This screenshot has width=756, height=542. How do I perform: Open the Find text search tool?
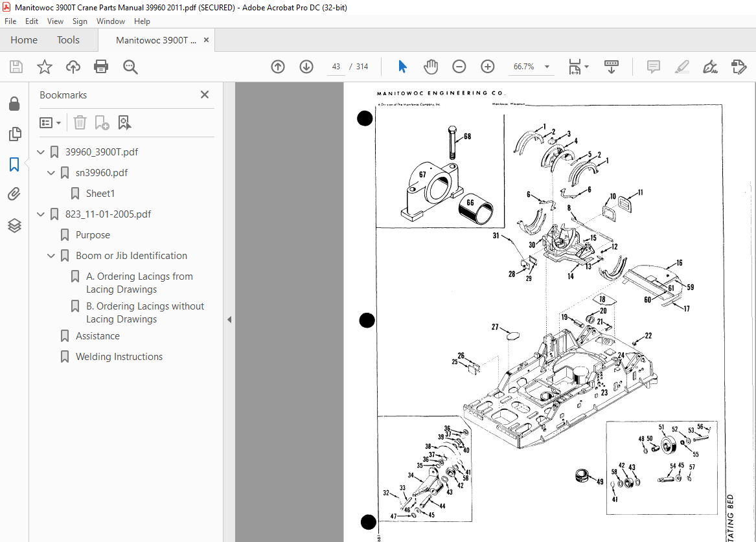[x=130, y=67]
